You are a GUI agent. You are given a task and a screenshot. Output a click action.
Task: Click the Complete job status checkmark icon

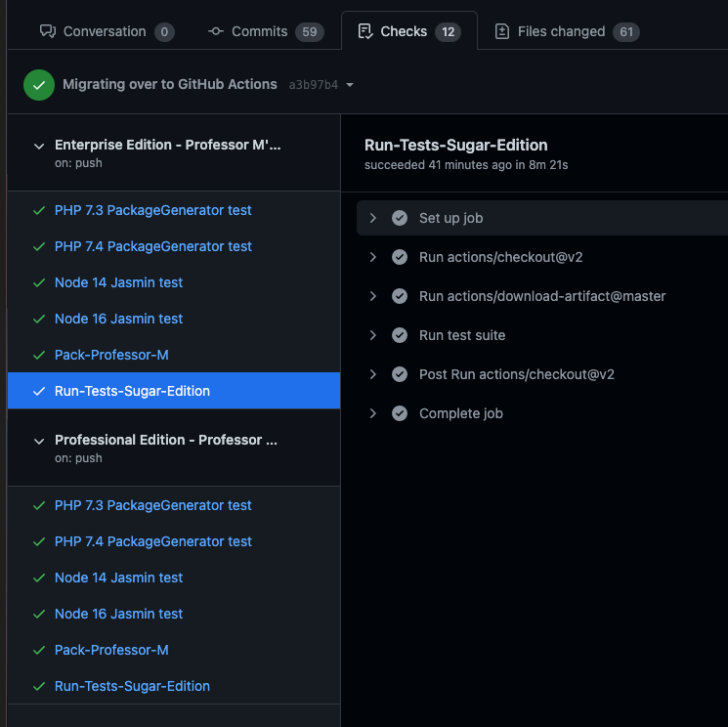point(400,413)
